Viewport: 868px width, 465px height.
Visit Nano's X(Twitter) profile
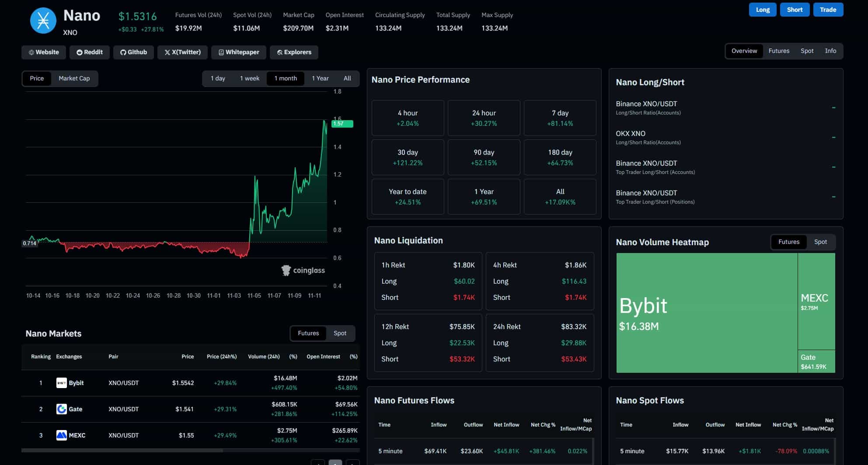pyautogui.click(x=182, y=52)
